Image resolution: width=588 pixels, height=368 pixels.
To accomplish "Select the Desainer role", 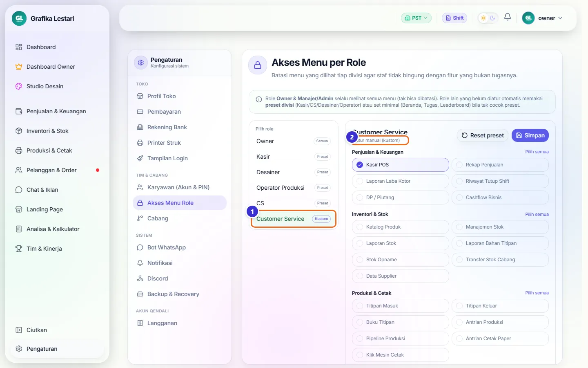I will (293, 172).
